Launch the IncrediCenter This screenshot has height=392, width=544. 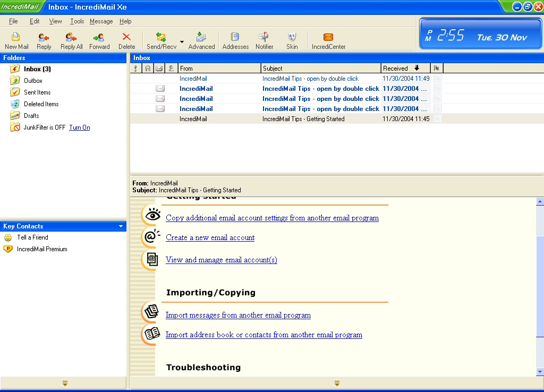(328, 40)
